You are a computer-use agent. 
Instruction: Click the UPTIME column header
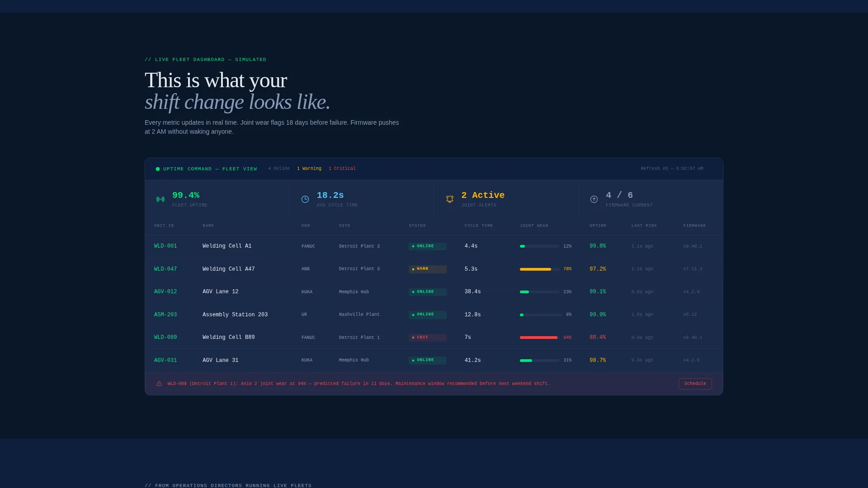pos(598,225)
